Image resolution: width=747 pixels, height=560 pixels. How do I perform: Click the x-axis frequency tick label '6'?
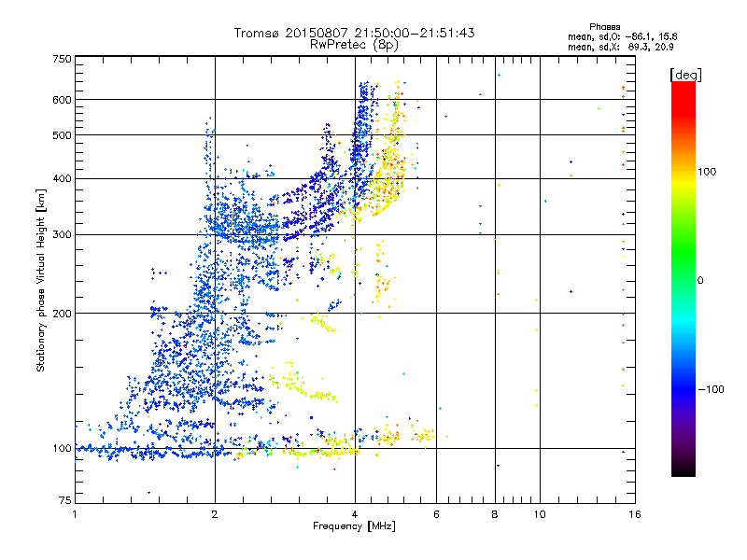click(436, 514)
